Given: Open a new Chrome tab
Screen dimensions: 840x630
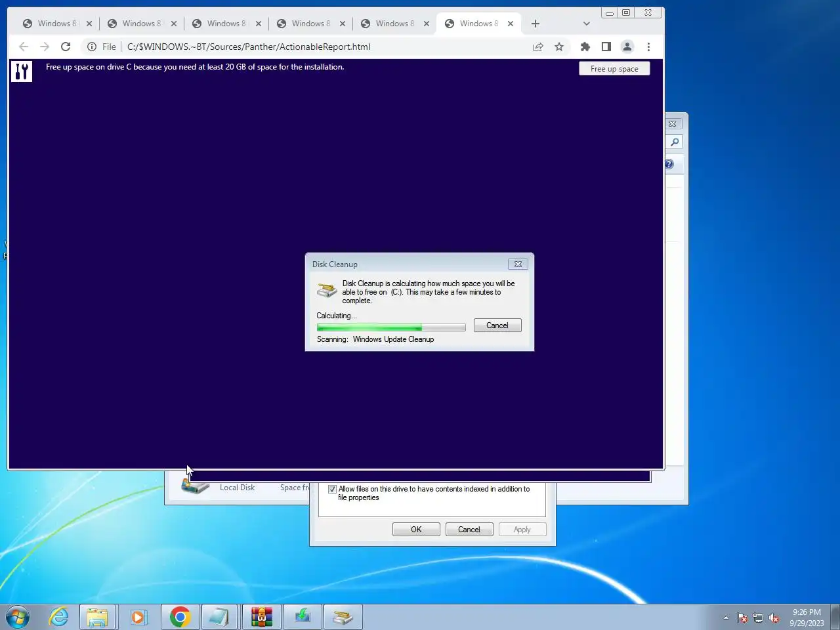Looking at the screenshot, I should point(535,24).
